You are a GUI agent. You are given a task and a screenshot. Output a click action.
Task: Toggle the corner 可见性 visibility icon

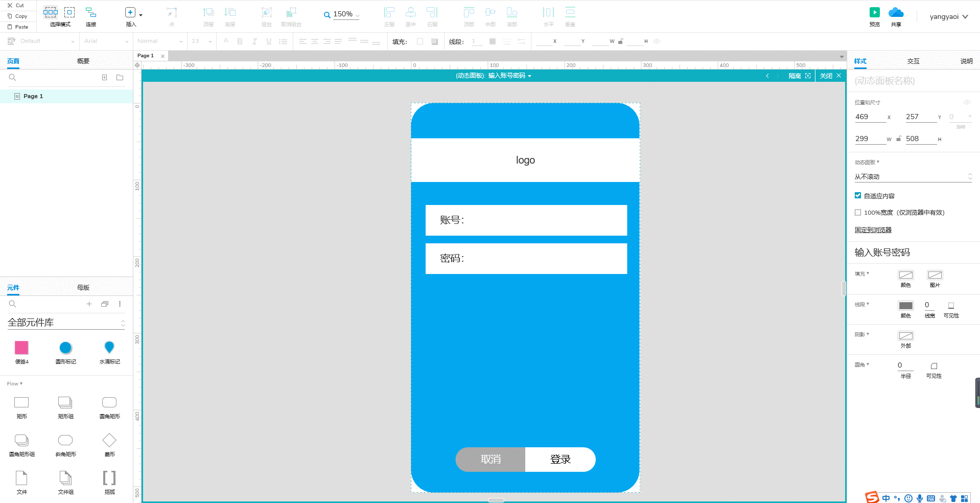[934, 365]
